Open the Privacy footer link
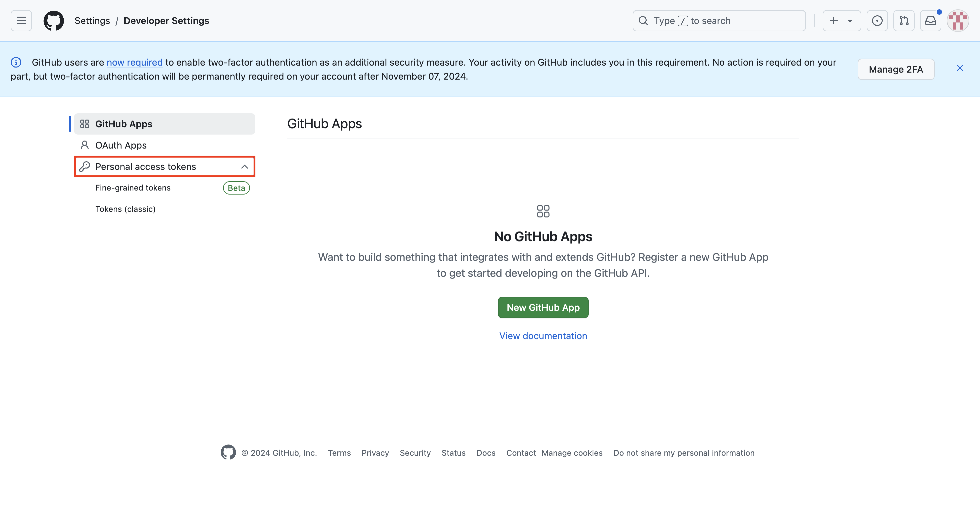This screenshot has height=531, width=980. pos(375,453)
